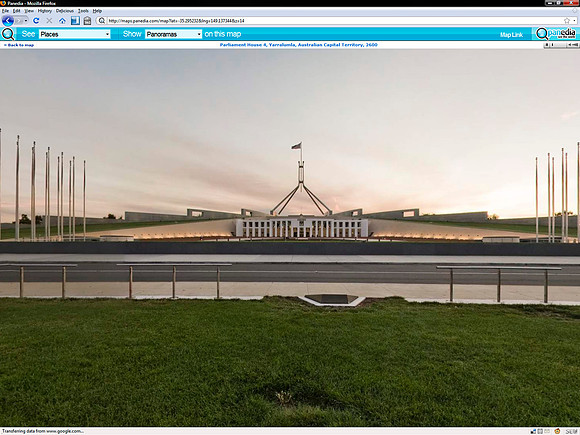Open the back/forward history dropdown arrow
This screenshot has width=580, height=435.
tap(26, 21)
